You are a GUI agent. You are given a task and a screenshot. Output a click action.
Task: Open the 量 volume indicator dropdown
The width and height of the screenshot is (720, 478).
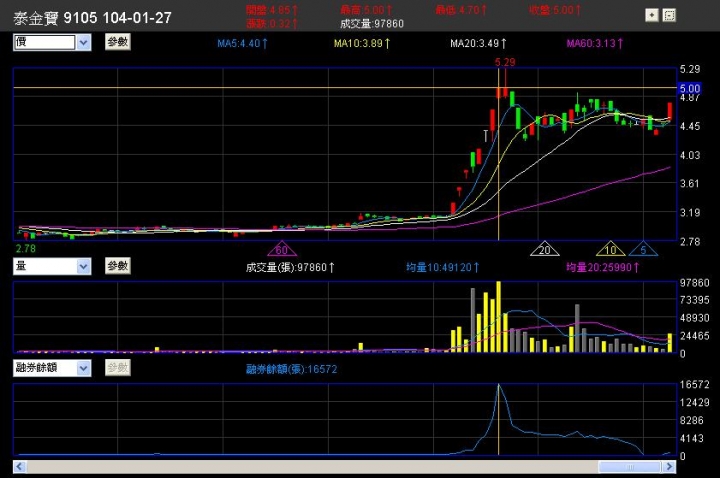[x=84, y=266]
